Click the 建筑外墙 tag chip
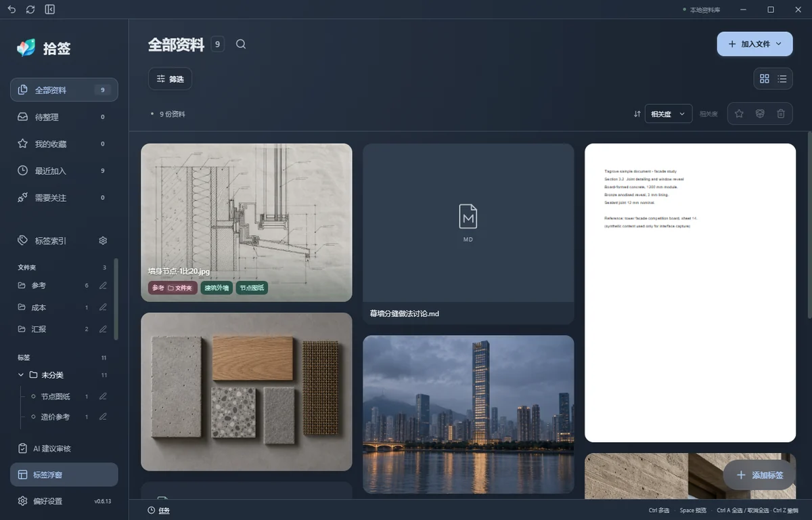This screenshot has width=812, height=520. pyautogui.click(x=217, y=288)
